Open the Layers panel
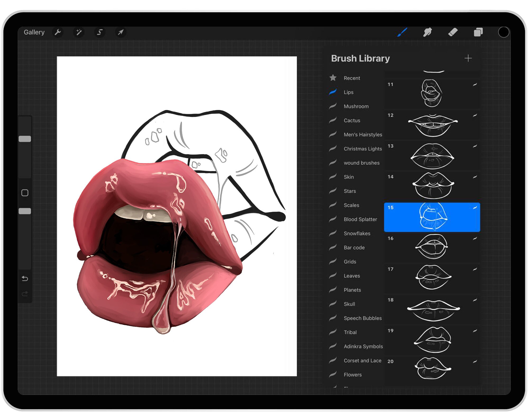Screen dimensions: 529x420 coord(478,32)
